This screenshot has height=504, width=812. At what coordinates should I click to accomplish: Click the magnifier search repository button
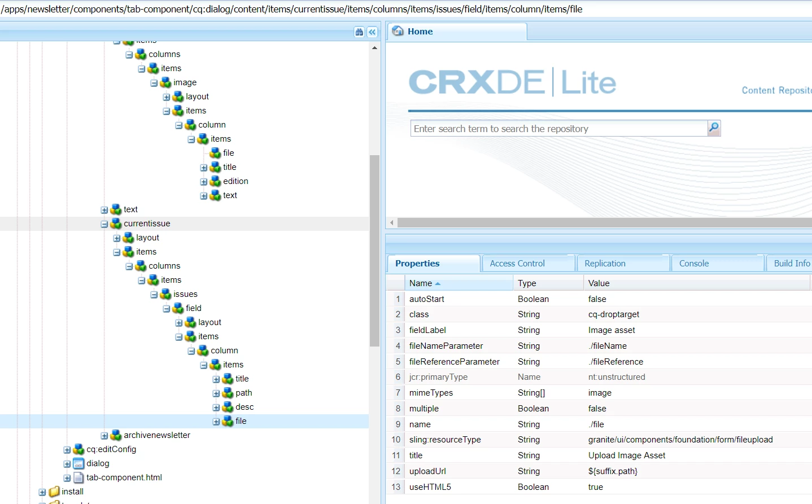[714, 128]
